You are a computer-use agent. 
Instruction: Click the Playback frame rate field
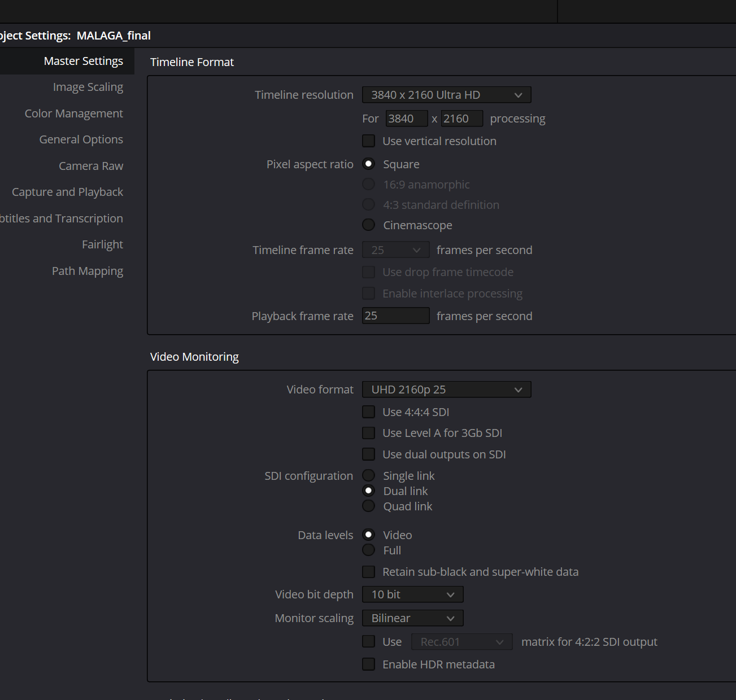[395, 316]
